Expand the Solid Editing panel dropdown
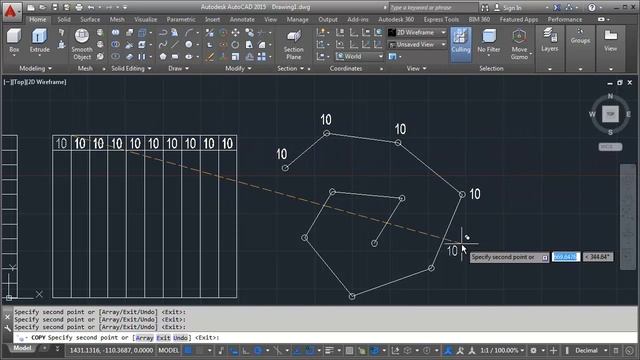 [x=131, y=68]
